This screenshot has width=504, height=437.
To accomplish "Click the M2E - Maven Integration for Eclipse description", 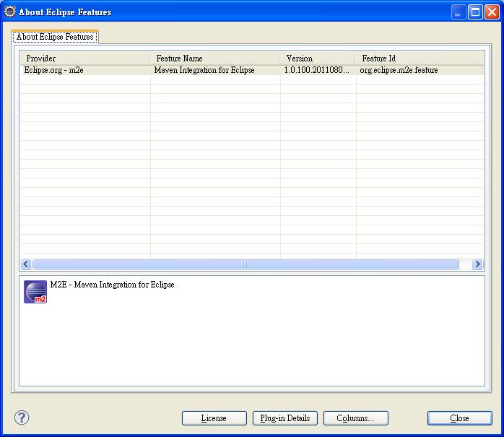I will click(x=112, y=285).
